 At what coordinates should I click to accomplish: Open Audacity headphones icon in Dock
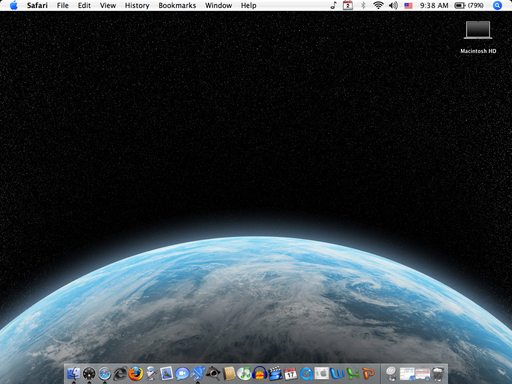click(259, 373)
